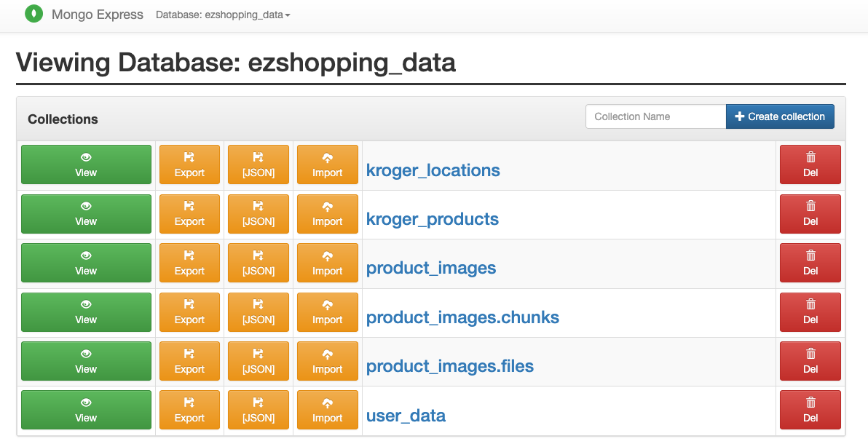Open the Database: ezshopping_data dropdown
Viewport: 868px width, 444px height.
click(223, 15)
